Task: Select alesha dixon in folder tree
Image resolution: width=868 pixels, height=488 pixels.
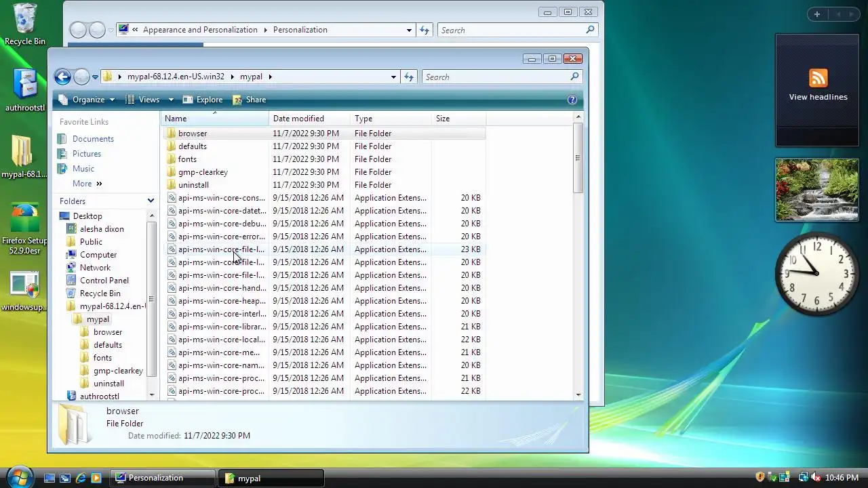Action: 102,229
